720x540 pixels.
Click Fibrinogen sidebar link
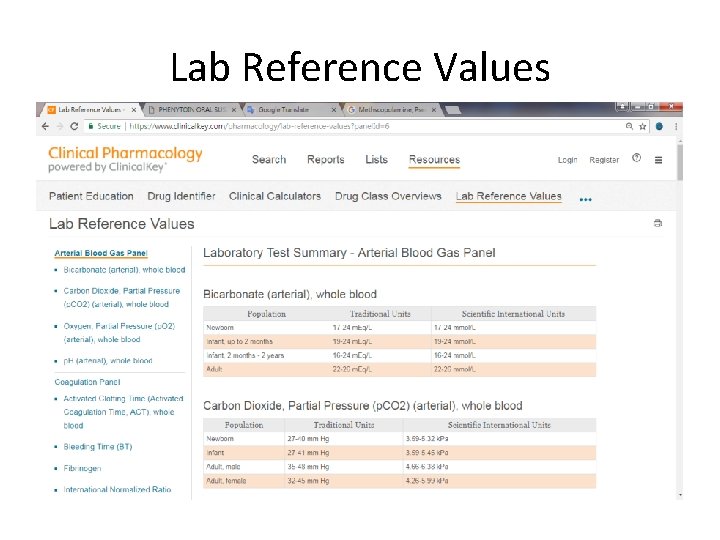click(82, 468)
